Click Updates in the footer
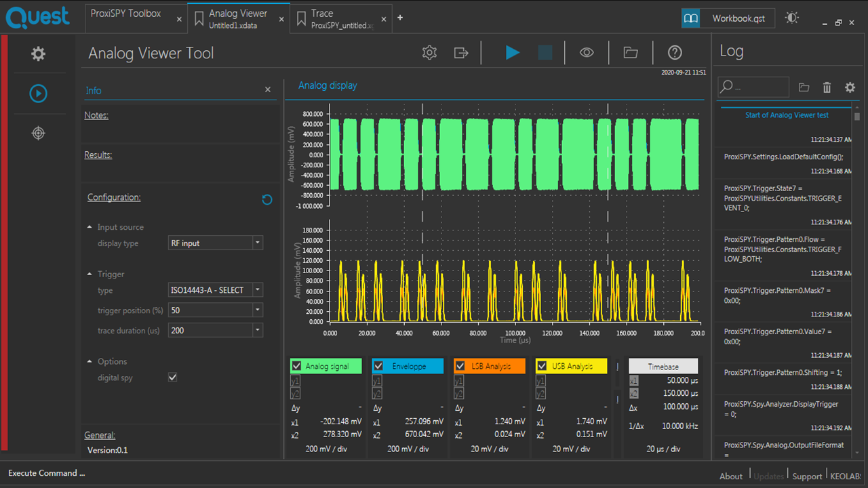 768,476
